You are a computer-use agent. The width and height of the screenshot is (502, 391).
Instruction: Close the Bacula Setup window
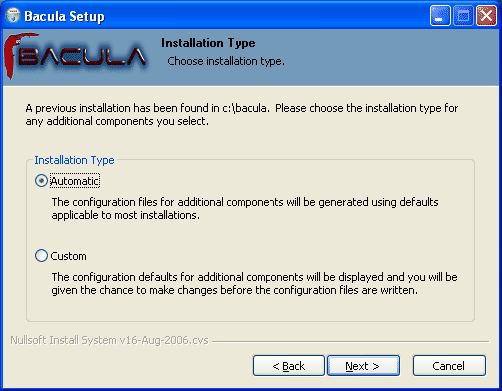click(x=486, y=16)
